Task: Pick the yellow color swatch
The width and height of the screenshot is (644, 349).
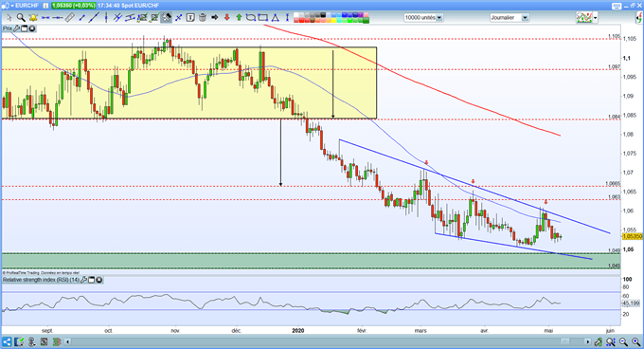Action: pyautogui.click(x=334, y=20)
